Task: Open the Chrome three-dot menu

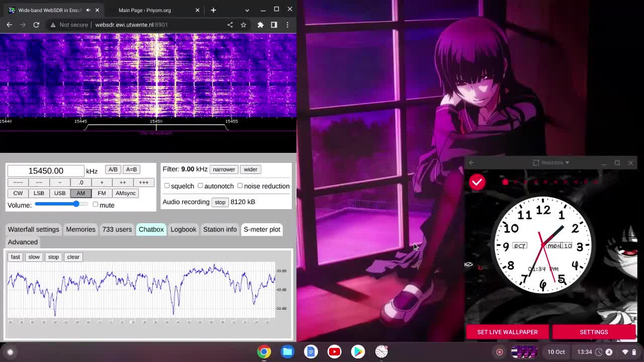Action: (x=287, y=25)
